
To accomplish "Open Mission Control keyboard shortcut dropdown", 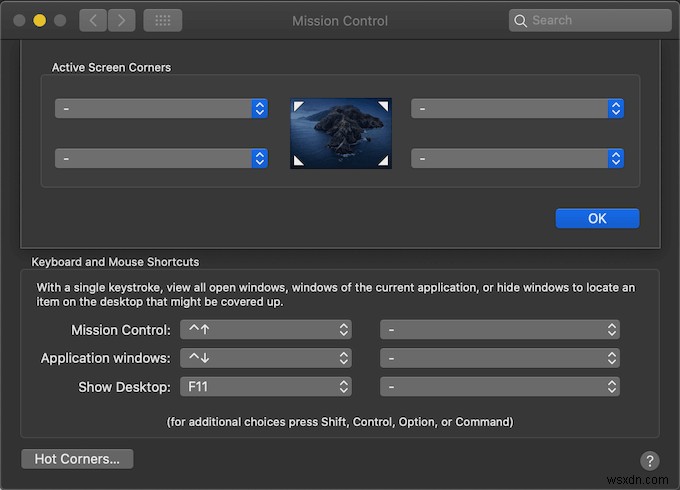I will (266, 330).
